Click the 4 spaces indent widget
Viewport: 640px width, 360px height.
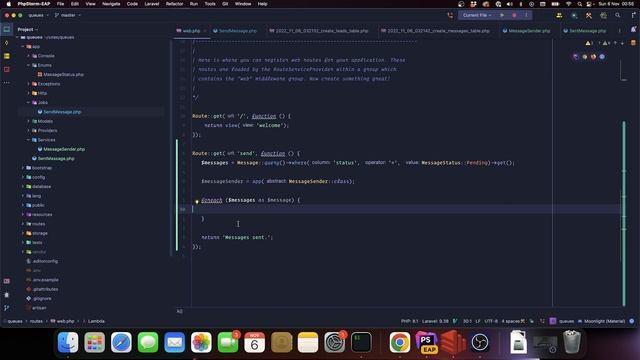coord(511,321)
